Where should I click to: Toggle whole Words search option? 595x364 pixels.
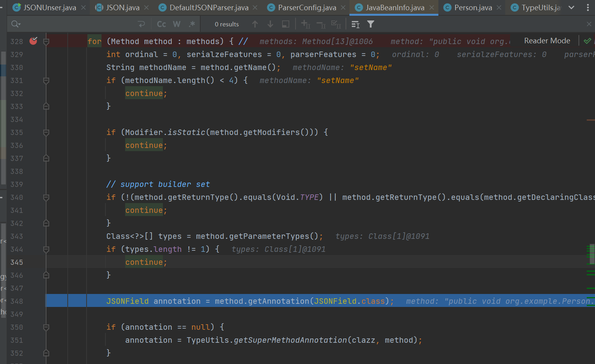pos(177,24)
